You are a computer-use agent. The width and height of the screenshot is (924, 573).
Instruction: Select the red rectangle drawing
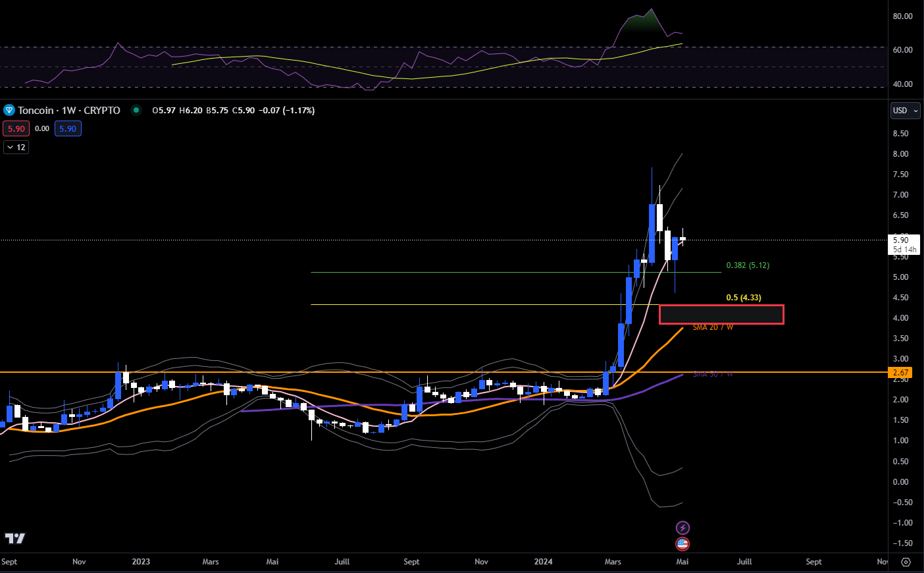tap(721, 314)
